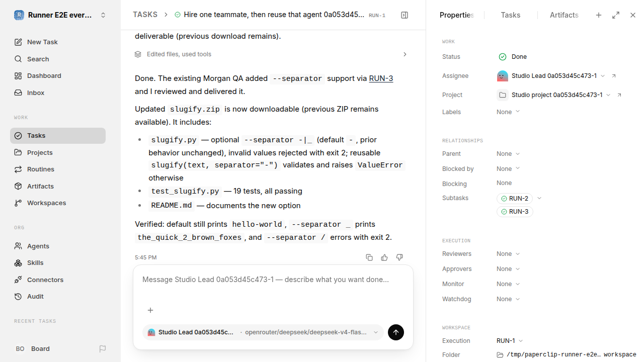Viewport: 644px width, 362px height.
Task: Open the Watchdog dropdown
Action: pos(508,299)
